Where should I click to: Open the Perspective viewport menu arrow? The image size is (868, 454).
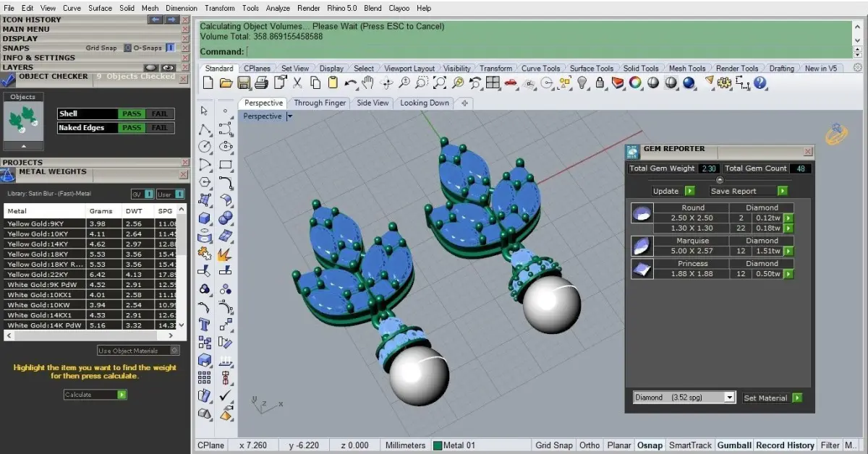290,116
